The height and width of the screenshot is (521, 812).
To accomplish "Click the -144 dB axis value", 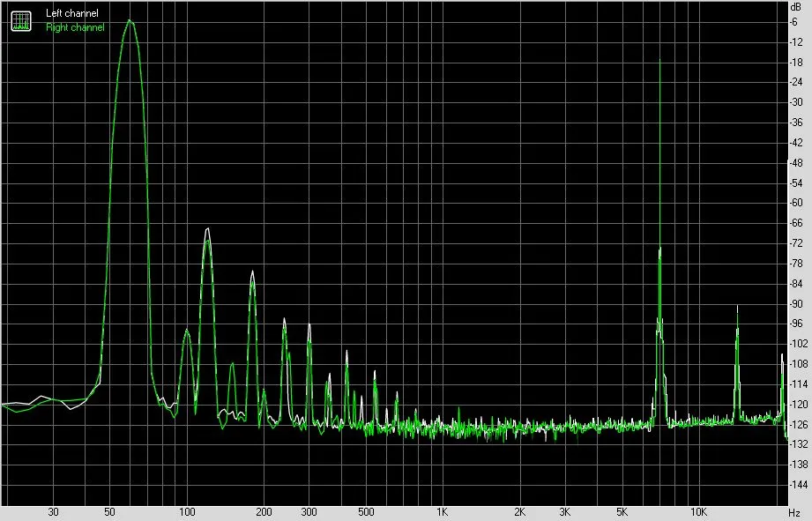I will [798, 485].
